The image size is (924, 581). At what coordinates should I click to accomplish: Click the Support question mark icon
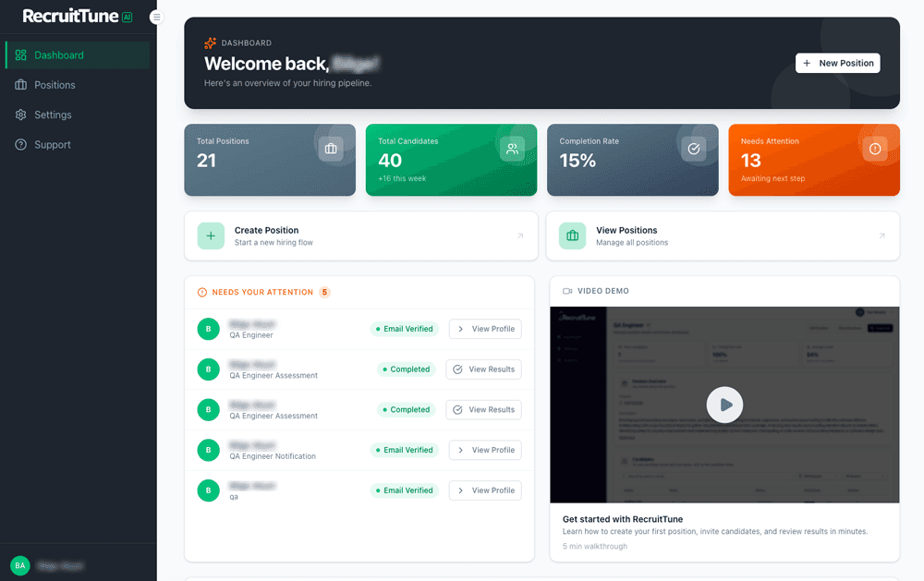(20, 145)
